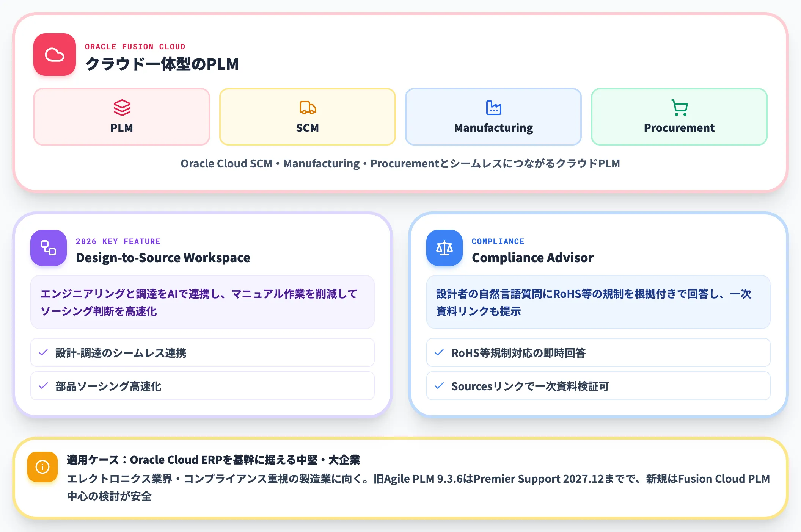The image size is (801, 532).
Task: Click the orange info icon in the 適用ケース banner
Action: 42,467
